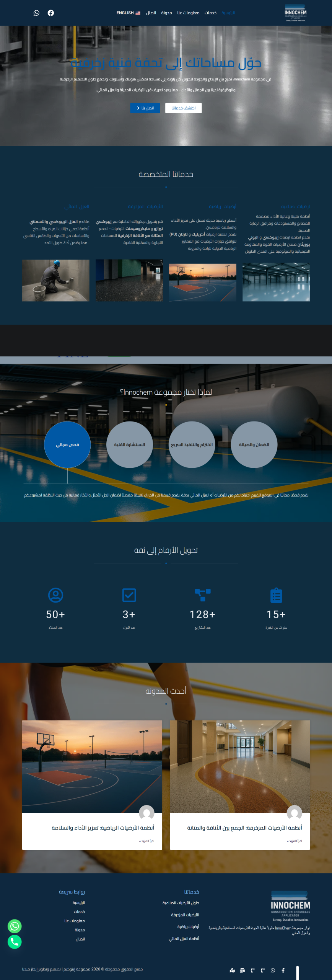The width and height of the screenshot is (332, 980).
Task: Select the 'فحص مجاني' circle tab
Action: [67, 444]
